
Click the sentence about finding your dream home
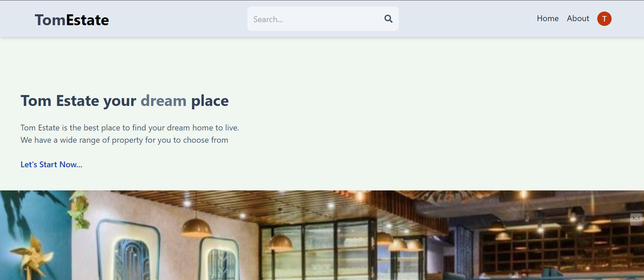pos(130,128)
